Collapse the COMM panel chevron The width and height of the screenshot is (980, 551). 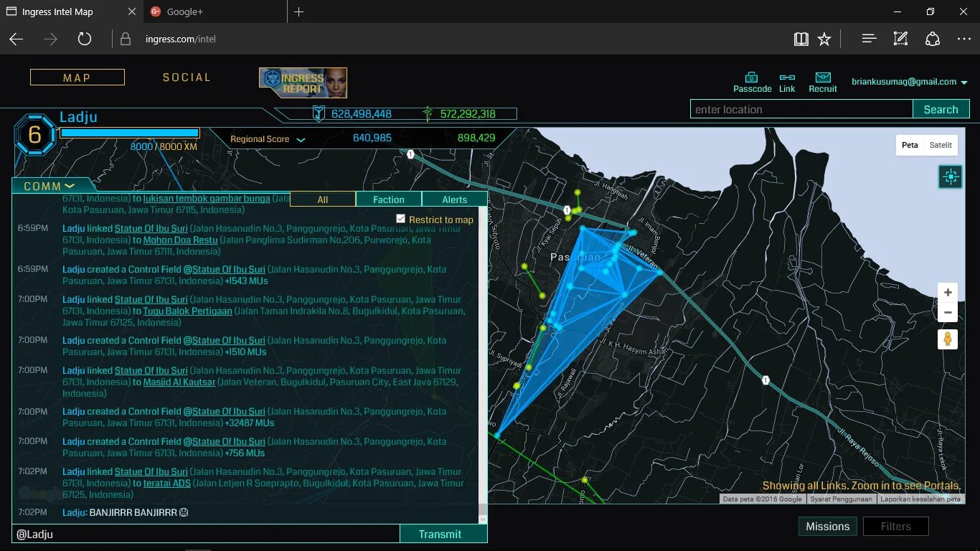(70, 187)
